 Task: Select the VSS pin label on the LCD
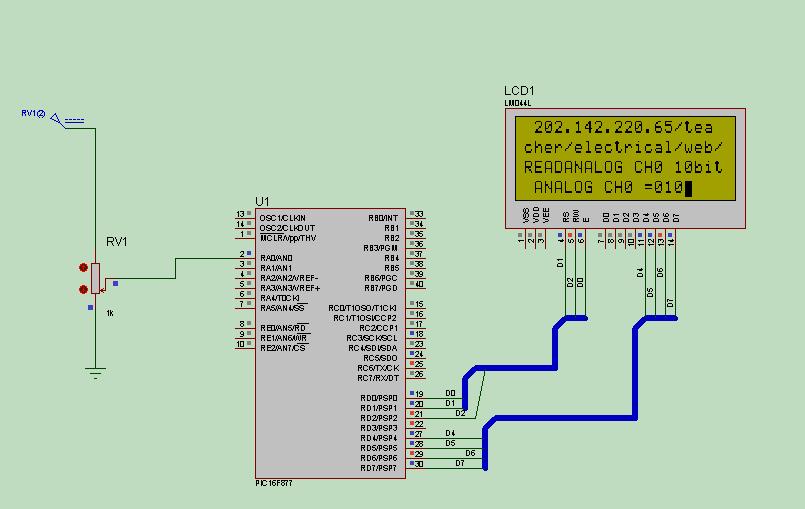click(525, 215)
